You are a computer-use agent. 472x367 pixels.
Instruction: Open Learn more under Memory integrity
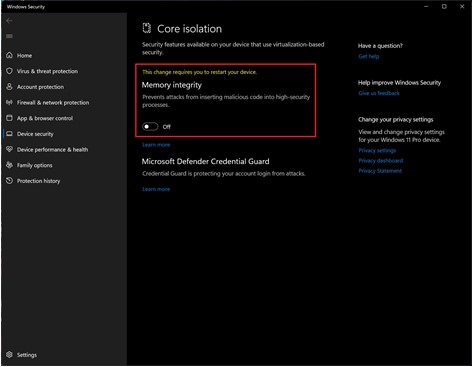coord(156,145)
